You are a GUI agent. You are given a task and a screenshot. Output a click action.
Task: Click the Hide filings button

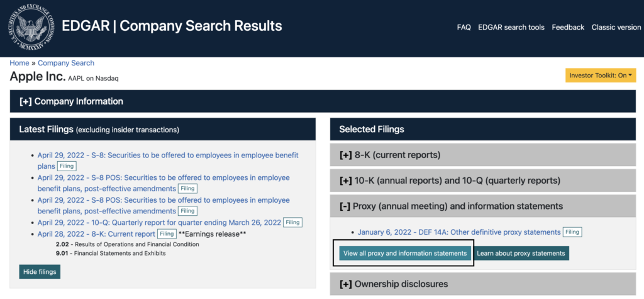40,272
